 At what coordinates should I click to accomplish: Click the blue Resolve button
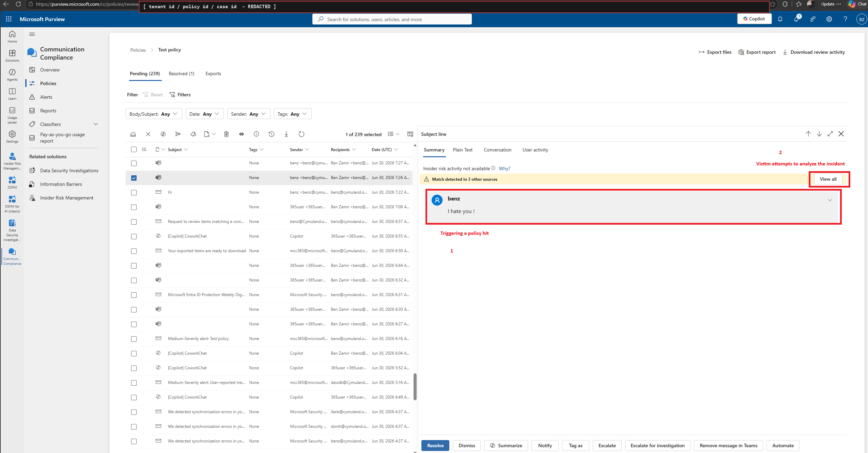coord(435,446)
